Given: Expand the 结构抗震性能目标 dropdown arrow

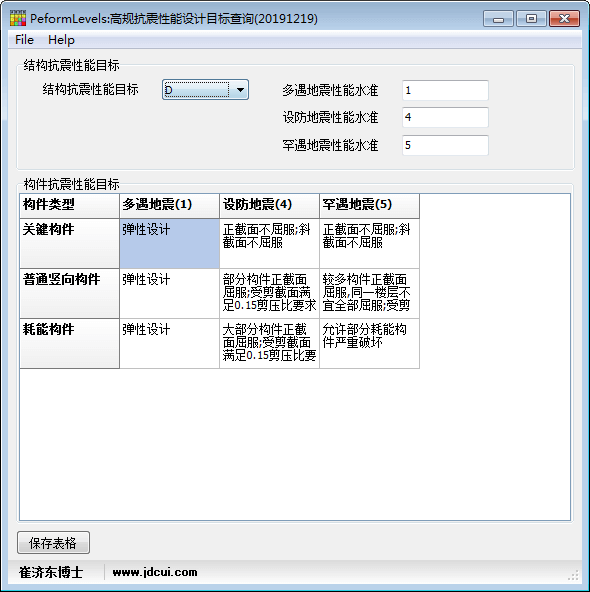Looking at the screenshot, I should tap(240, 90).
